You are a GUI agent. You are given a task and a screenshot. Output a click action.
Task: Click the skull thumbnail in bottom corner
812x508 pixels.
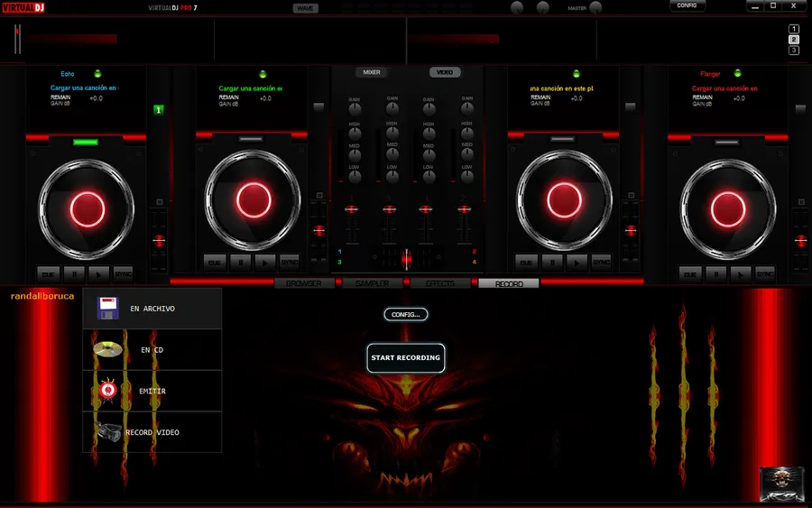click(x=782, y=485)
